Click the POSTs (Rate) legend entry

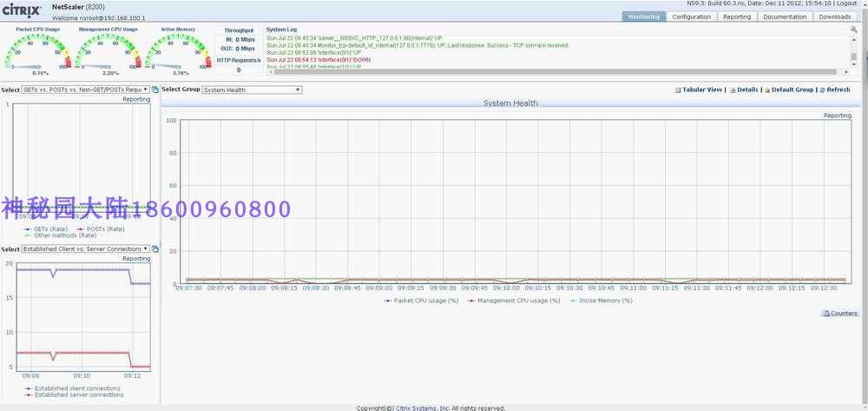click(x=101, y=229)
